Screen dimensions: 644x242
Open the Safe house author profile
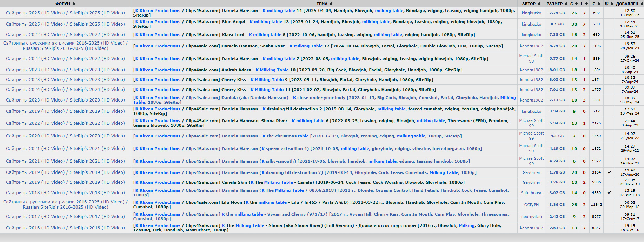531,193
